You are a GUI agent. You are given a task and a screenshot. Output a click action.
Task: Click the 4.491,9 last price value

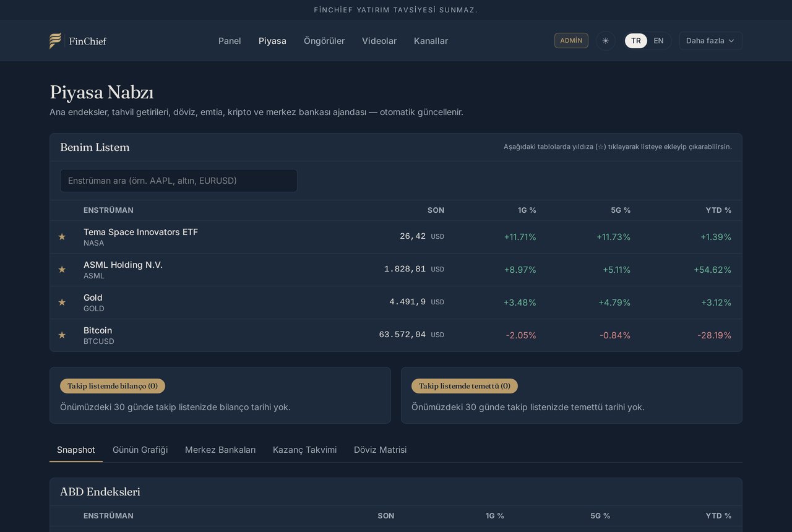point(407,302)
